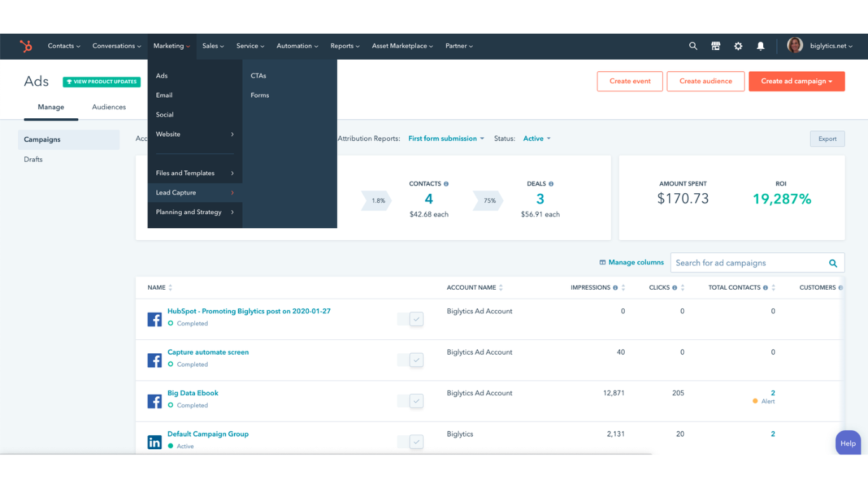Expand Website submenu in Marketing menu
Screen dimensions: 868x488
tap(194, 134)
